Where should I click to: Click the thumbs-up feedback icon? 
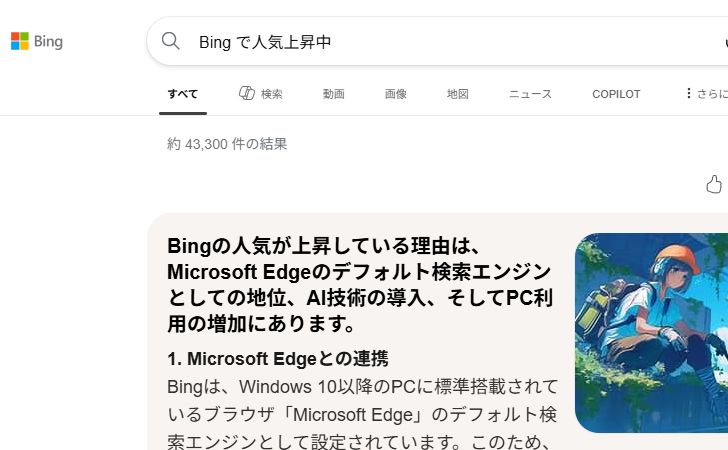[x=714, y=184]
